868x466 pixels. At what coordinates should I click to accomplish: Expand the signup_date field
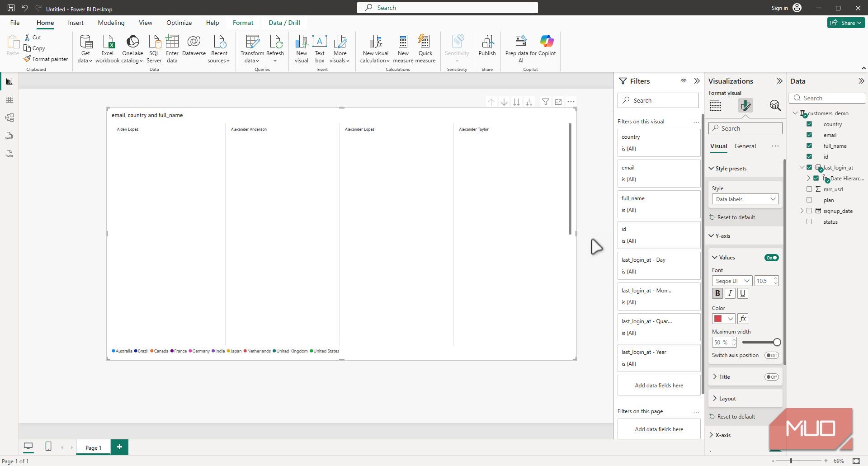(x=802, y=211)
